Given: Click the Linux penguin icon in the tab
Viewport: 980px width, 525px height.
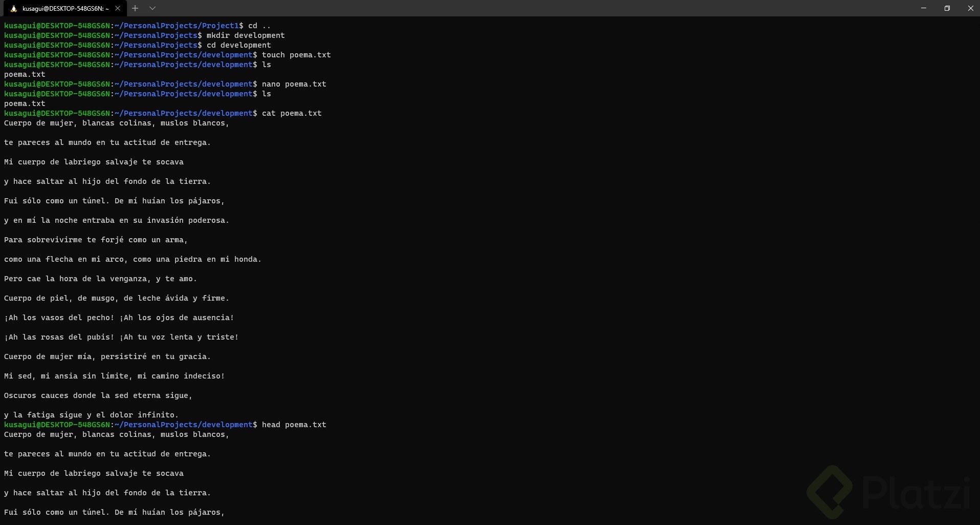Looking at the screenshot, I should 14,8.
